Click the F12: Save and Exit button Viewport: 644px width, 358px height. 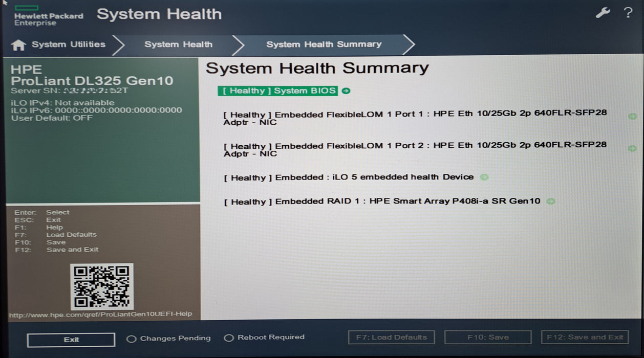[x=585, y=338]
